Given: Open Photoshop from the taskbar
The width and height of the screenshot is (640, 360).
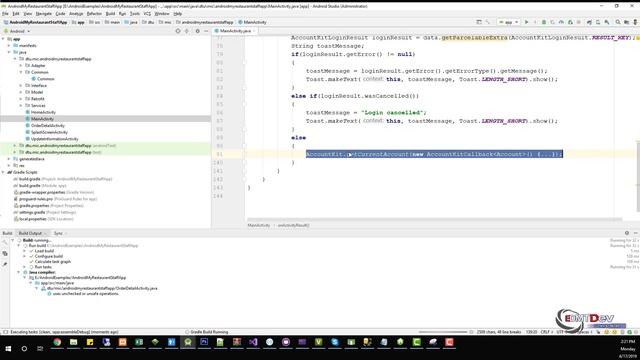Looking at the screenshot, I should coord(204,342).
